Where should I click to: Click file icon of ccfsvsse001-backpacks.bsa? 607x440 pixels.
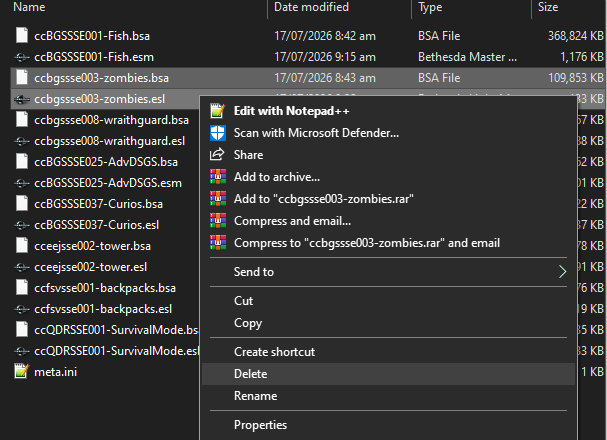22,288
